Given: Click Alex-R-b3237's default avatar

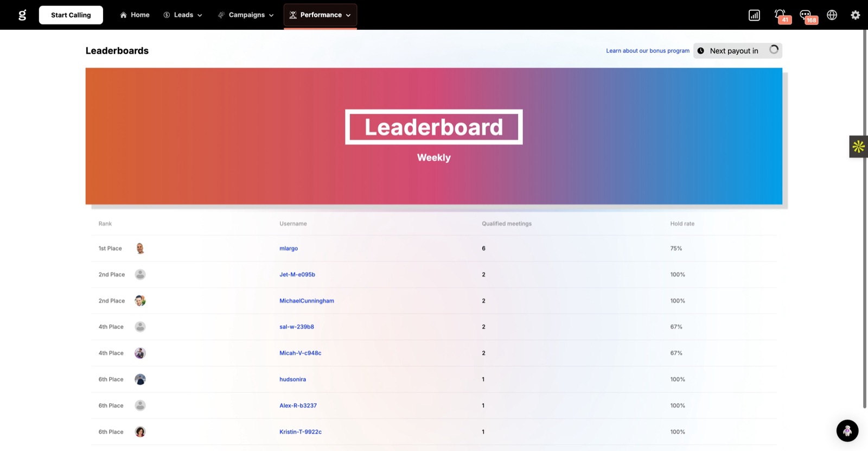Looking at the screenshot, I should (x=140, y=405).
